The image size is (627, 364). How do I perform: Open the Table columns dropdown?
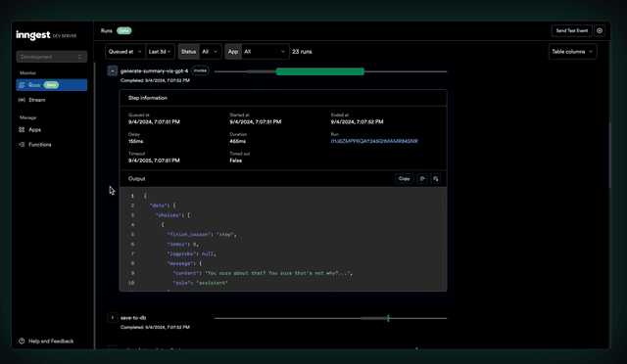(x=572, y=52)
